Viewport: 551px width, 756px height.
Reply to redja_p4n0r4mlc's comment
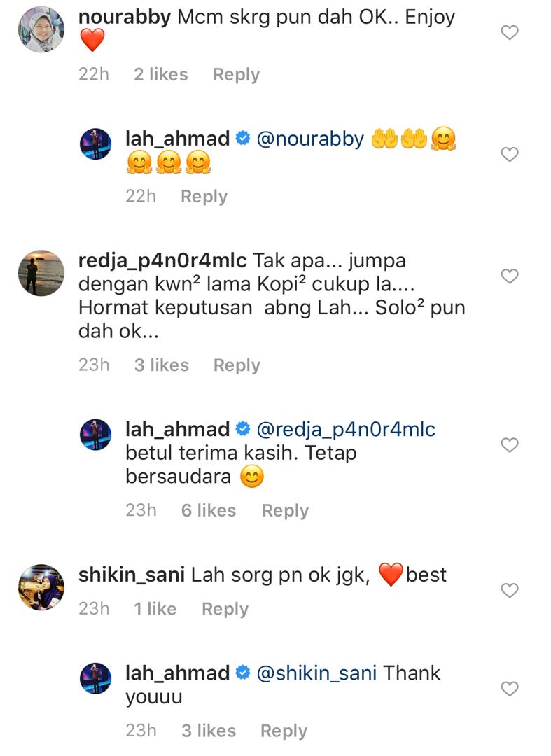(237, 365)
